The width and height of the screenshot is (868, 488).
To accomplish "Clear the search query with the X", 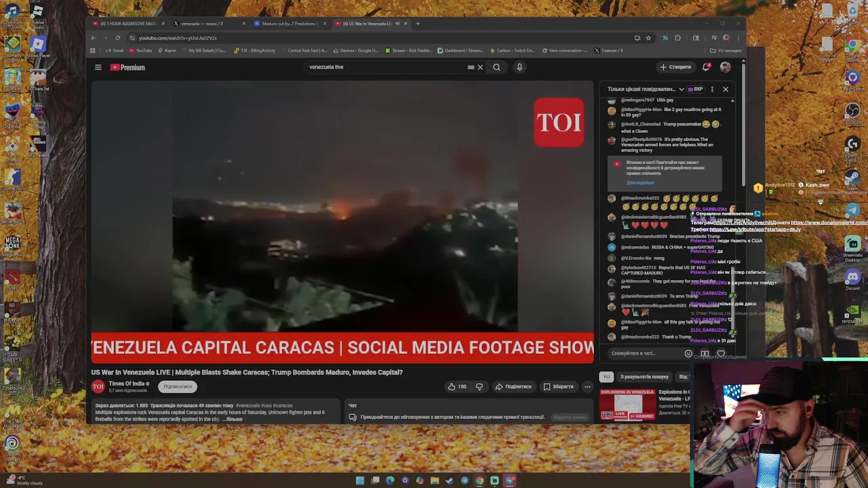I will pyautogui.click(x=480, y=67).
